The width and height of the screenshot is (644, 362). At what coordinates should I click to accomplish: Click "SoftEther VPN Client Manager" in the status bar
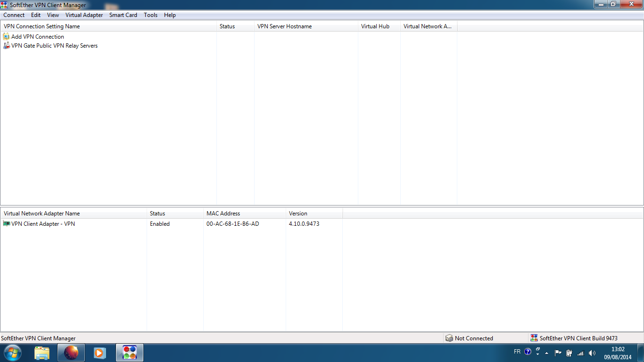pos(38,338)
